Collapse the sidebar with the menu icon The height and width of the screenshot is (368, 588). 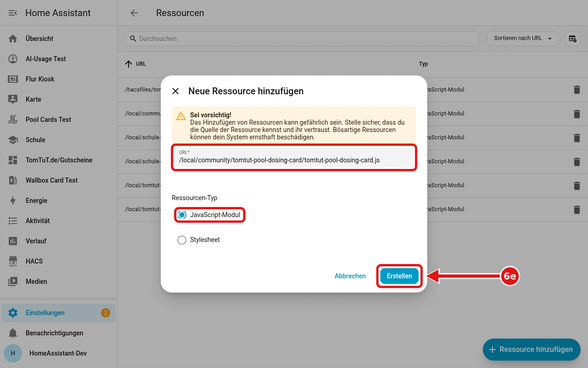click(x=13, y=13)
